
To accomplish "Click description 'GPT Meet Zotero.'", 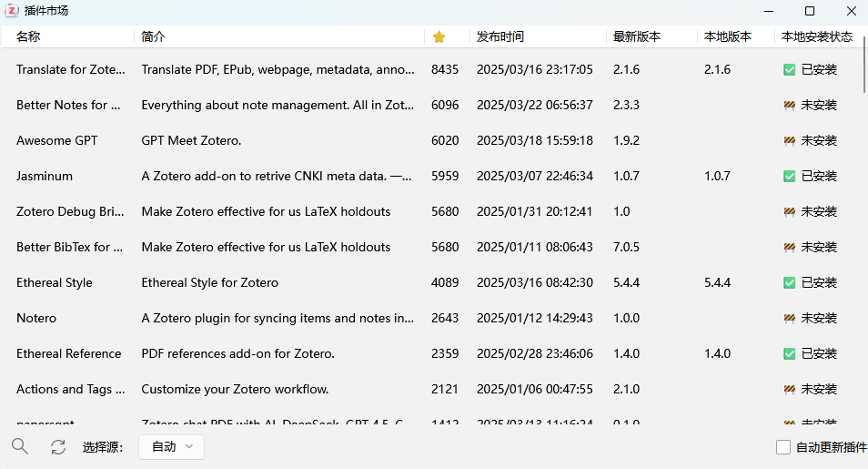I will click(x=192, y=140).
